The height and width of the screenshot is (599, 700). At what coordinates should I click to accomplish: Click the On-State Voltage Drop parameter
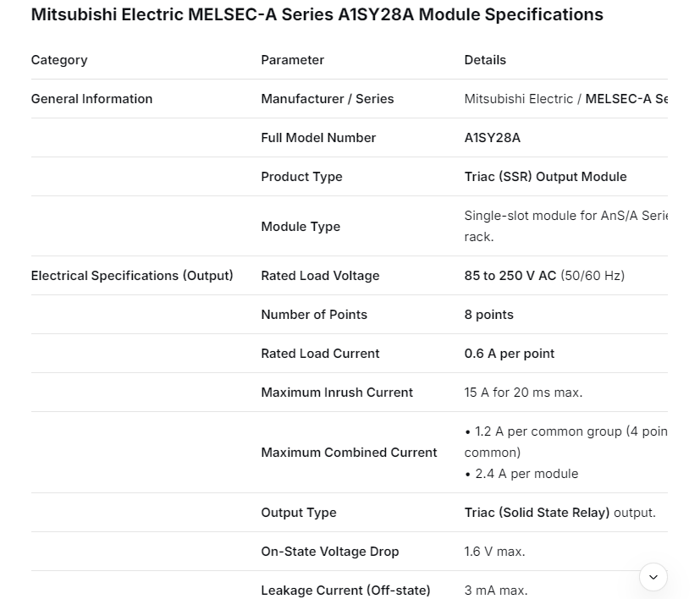click(x=329, y=552)
